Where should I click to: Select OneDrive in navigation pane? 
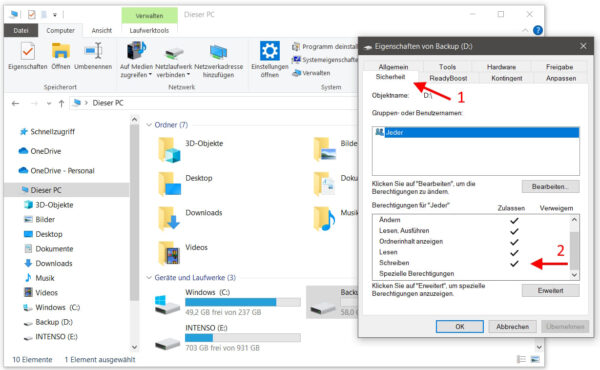click(40, 151)
